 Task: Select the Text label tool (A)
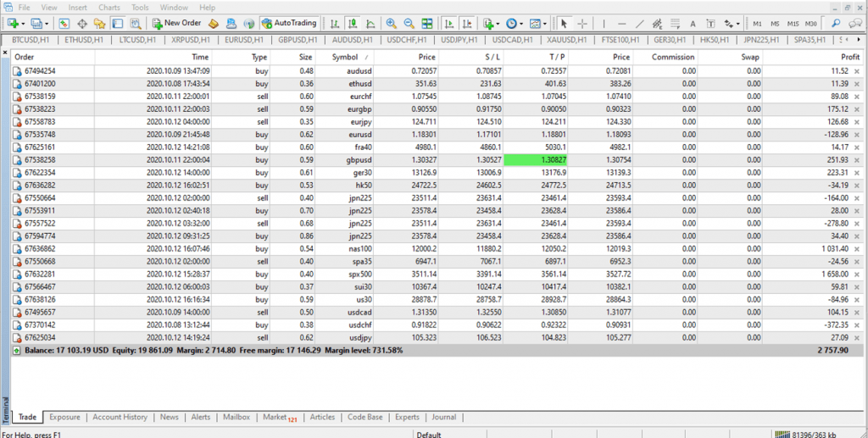[x=692, y=23]
